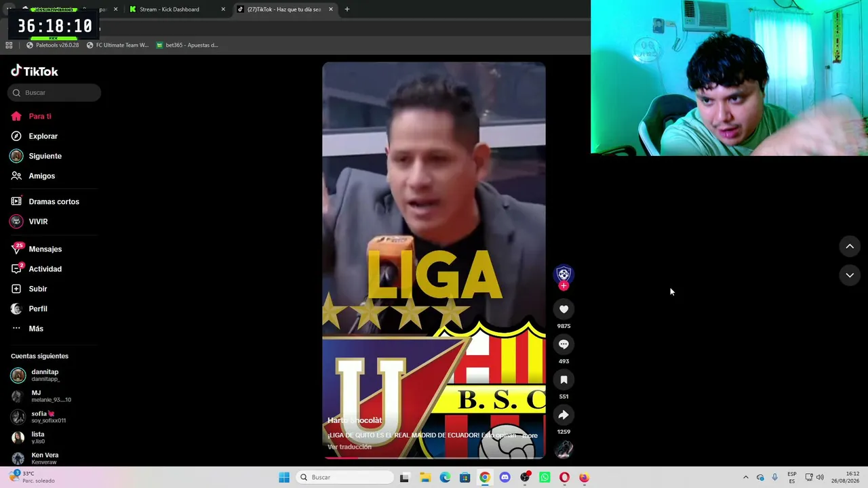This screenshot has height=488, width=868.
Task: Open Microsoft Store from the taskbar
Action: pos(465,477)
